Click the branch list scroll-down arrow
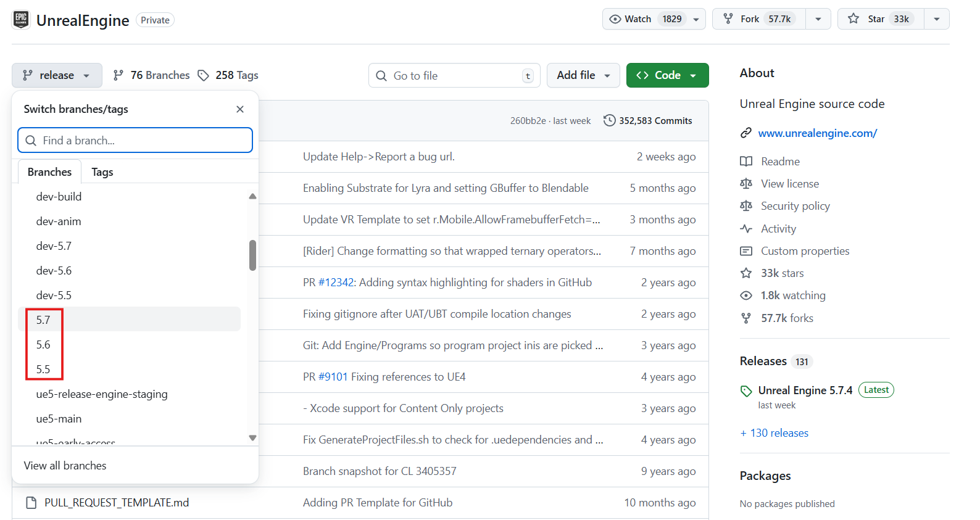980x520 pixels. pos(252,438)
